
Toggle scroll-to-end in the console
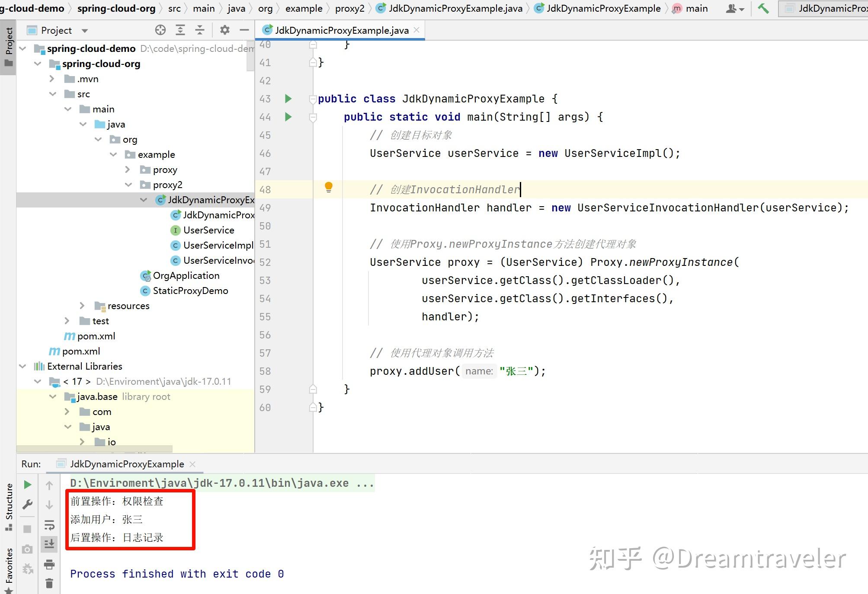point(49,544)
